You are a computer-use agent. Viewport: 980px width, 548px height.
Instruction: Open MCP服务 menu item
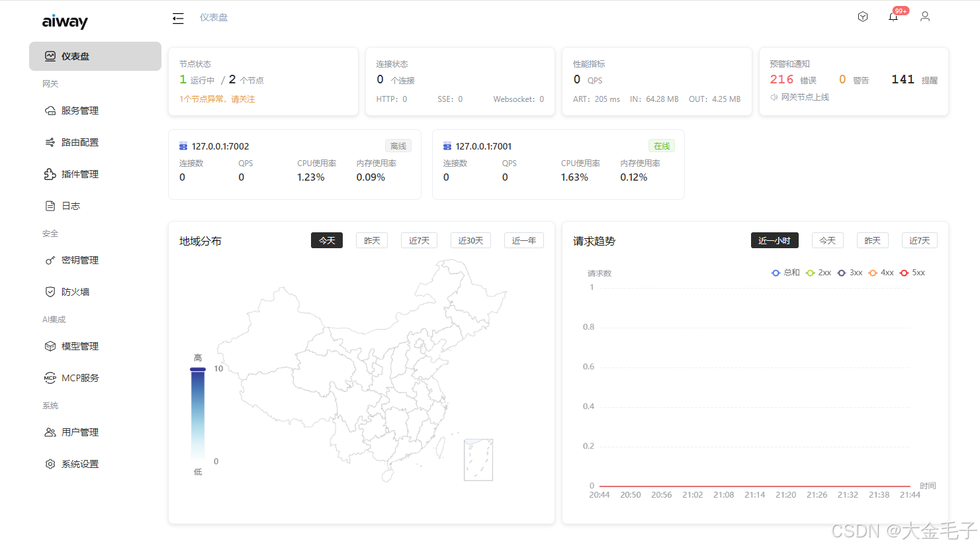point(95,378)
